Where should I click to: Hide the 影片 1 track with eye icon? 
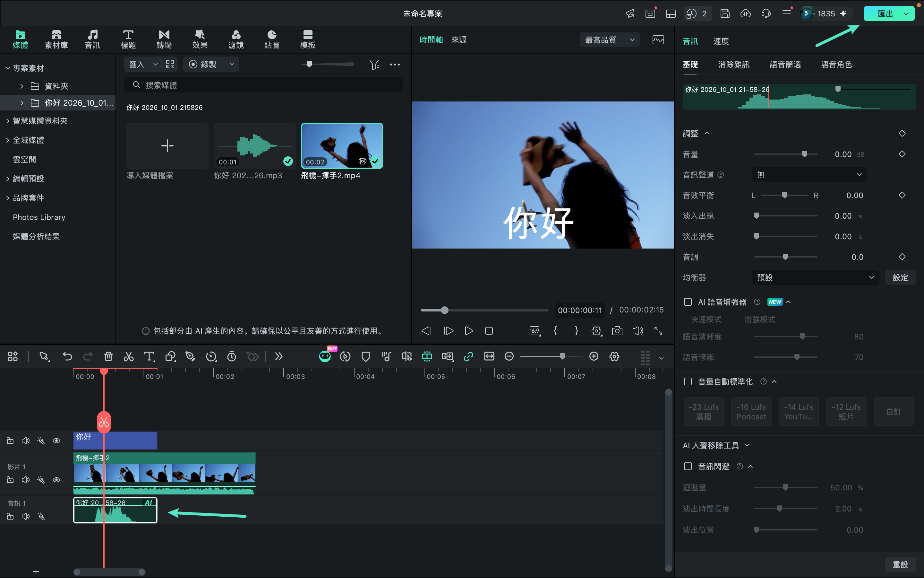[56, 480]
